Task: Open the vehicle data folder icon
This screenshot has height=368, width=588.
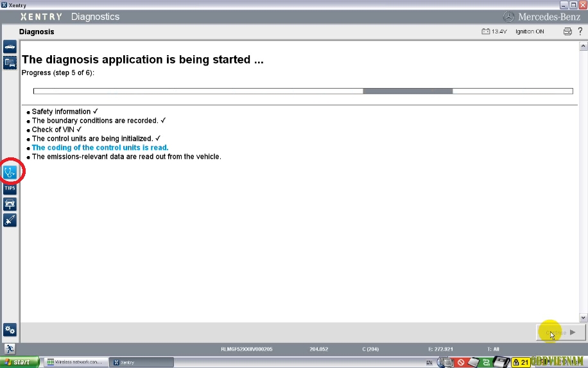Action: click(x=10, y=63)
